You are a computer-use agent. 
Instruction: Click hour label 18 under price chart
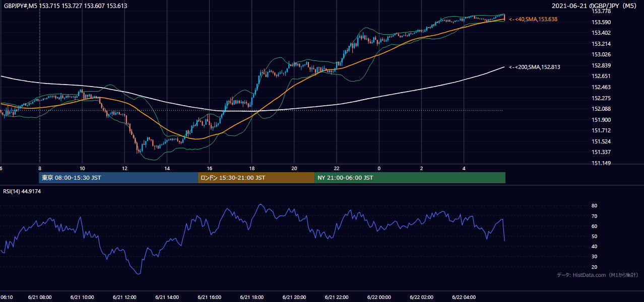click(x=251, y=168)
